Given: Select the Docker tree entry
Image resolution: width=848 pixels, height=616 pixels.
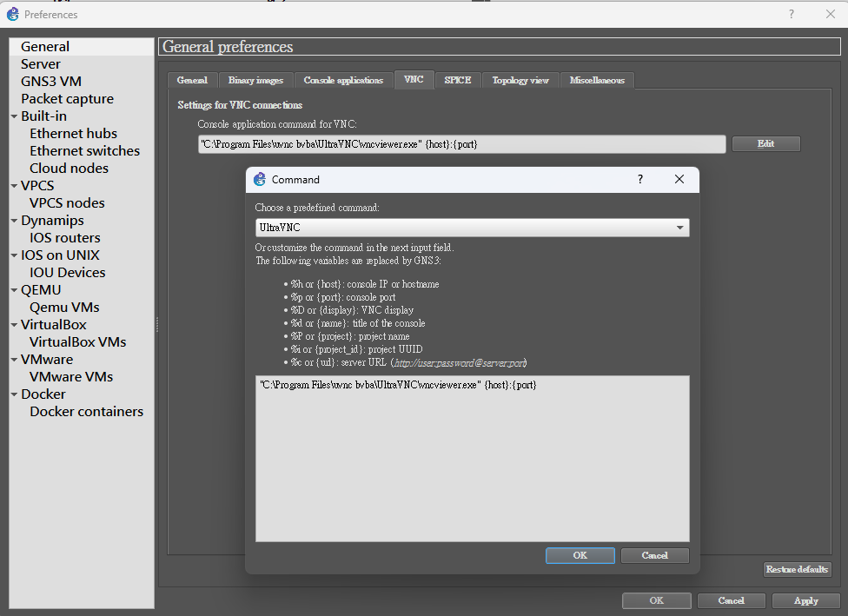Looking at the screenshot, I should pos(43,394).
